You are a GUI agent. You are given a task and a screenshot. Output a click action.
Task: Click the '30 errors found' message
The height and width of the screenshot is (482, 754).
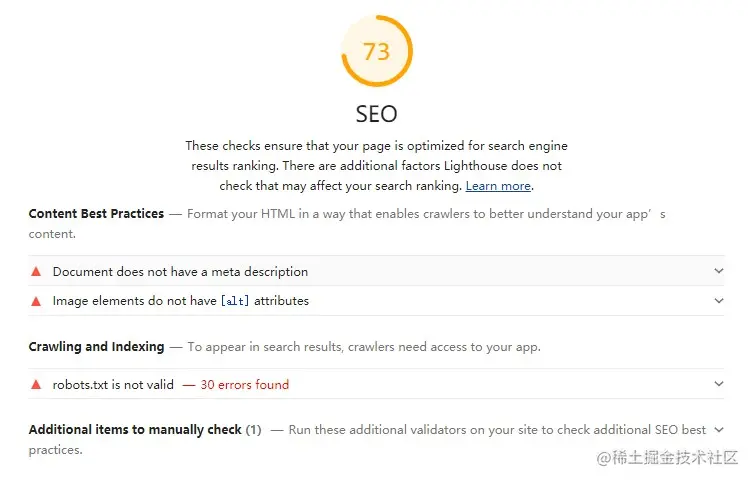(244, 385)
